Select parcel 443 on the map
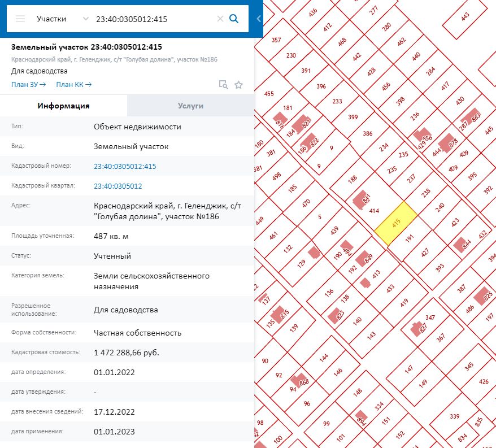 tap(465, 17)
